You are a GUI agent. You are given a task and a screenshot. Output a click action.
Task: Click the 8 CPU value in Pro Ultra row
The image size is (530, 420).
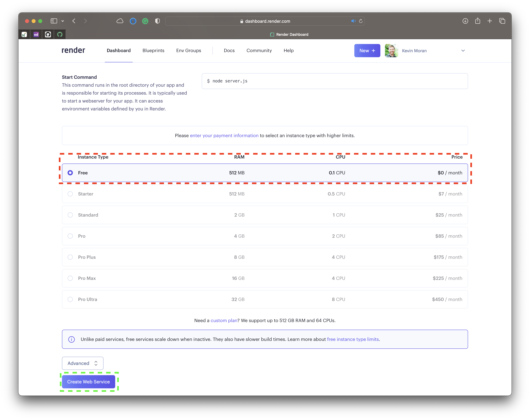pyautogui.click(x=339, y=300)
